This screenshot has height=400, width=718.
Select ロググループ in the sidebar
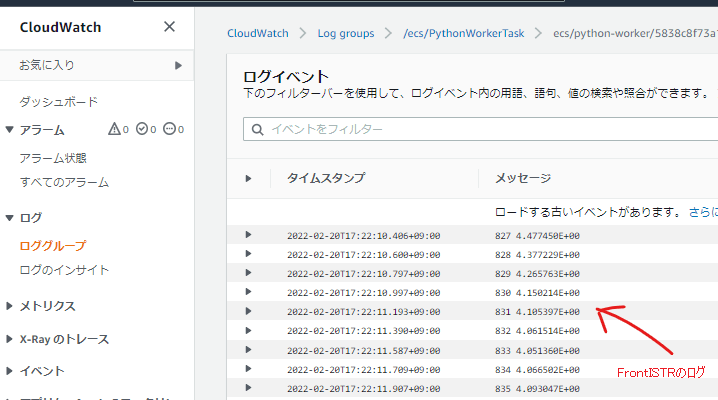pos(53,246)
